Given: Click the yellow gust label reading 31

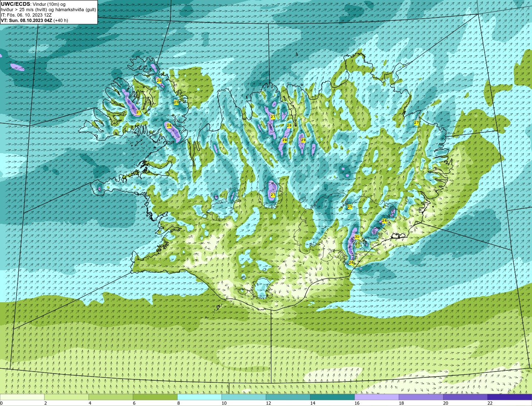Looking at the screenshot, I should coord(357,237).
